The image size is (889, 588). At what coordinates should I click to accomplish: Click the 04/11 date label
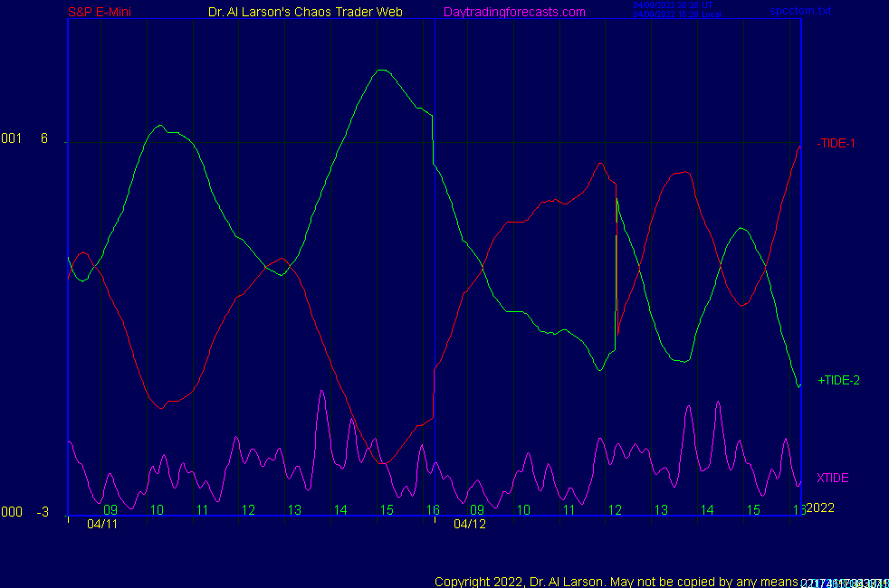coord(102,524)
